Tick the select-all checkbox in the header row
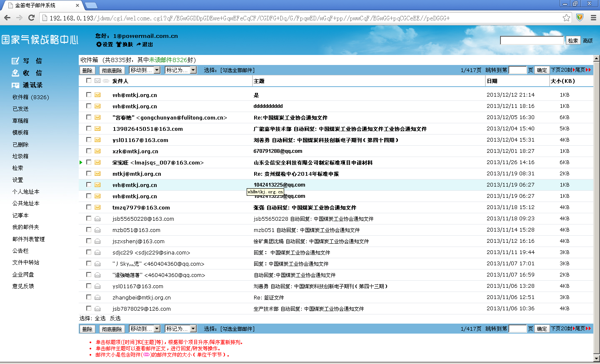Screen dimensions: 600x364 tap(89, 81)
